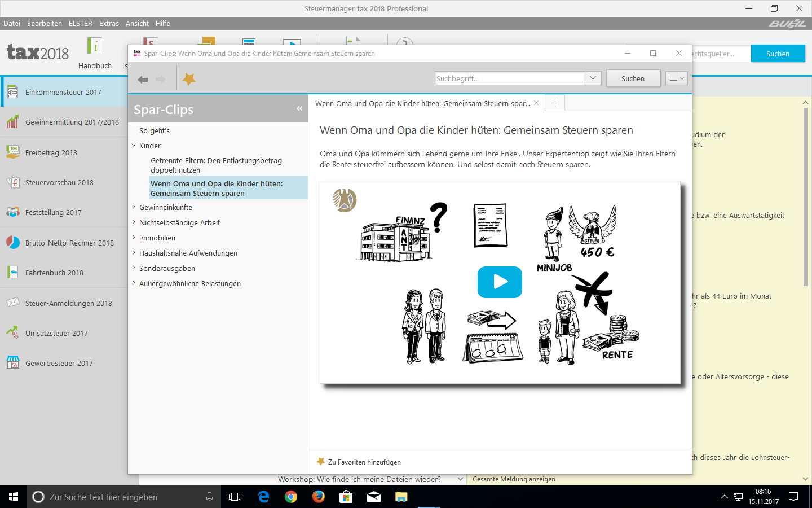Open the ELSTER menu
This screenshot has width=812, height=508.
tap(81, 23)
